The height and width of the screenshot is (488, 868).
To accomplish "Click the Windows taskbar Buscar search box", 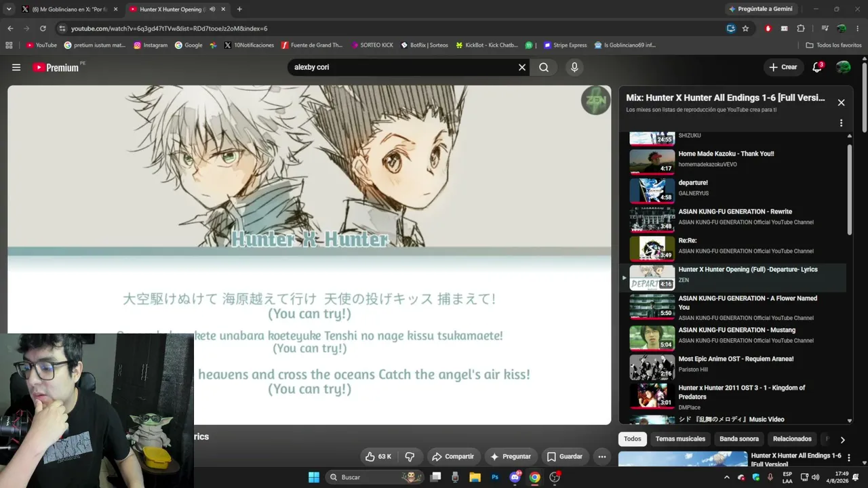I will coord(374,477).
